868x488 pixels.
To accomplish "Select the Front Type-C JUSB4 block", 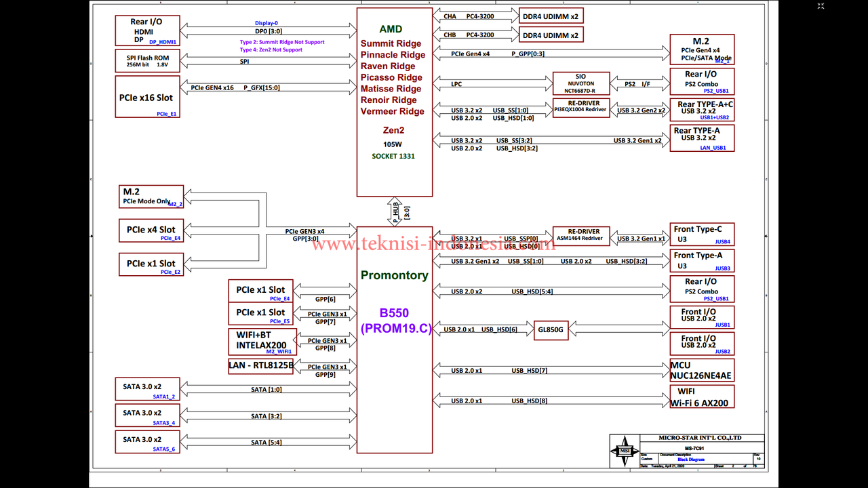I will [702, 235].
